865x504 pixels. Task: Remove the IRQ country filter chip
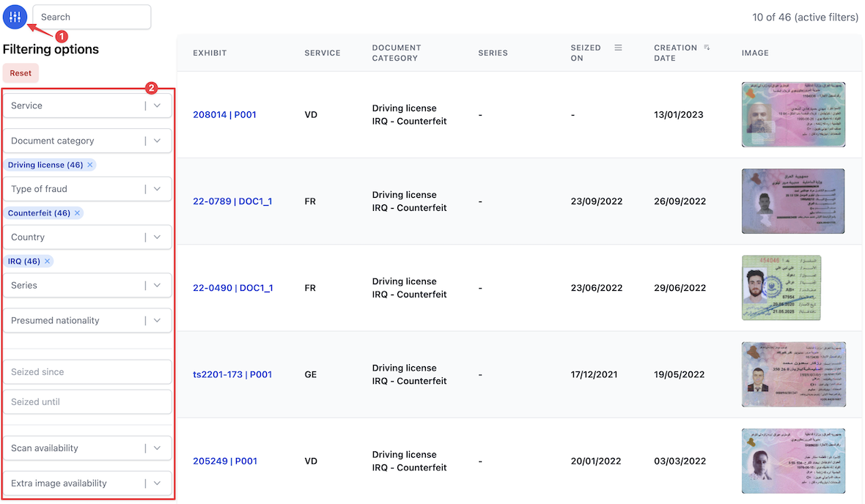pos(48,262)
